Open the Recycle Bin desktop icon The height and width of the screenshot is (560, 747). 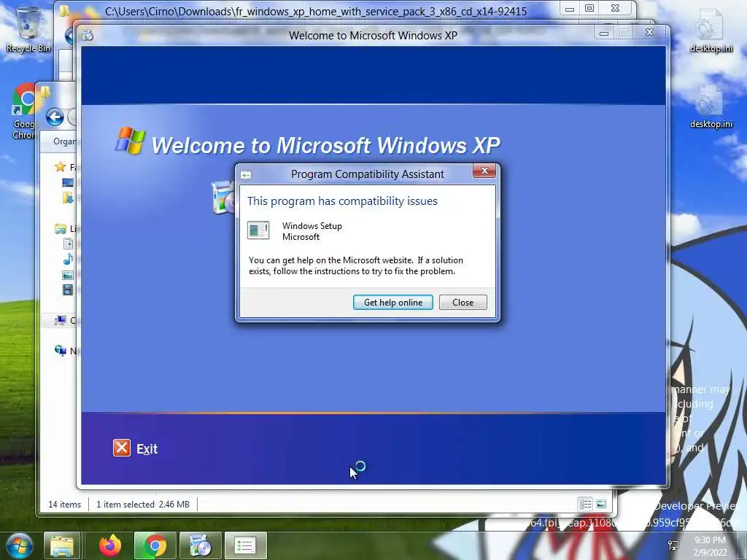[28, 29]
